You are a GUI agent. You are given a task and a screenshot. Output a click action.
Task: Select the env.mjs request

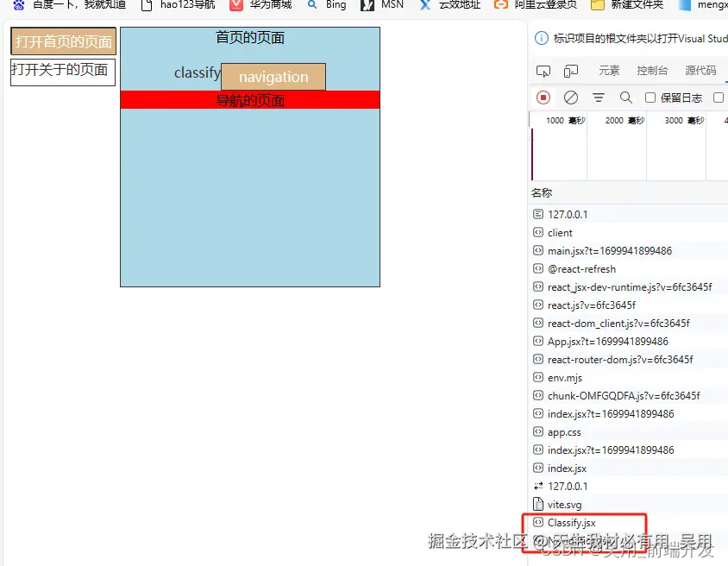click(630, 378)
